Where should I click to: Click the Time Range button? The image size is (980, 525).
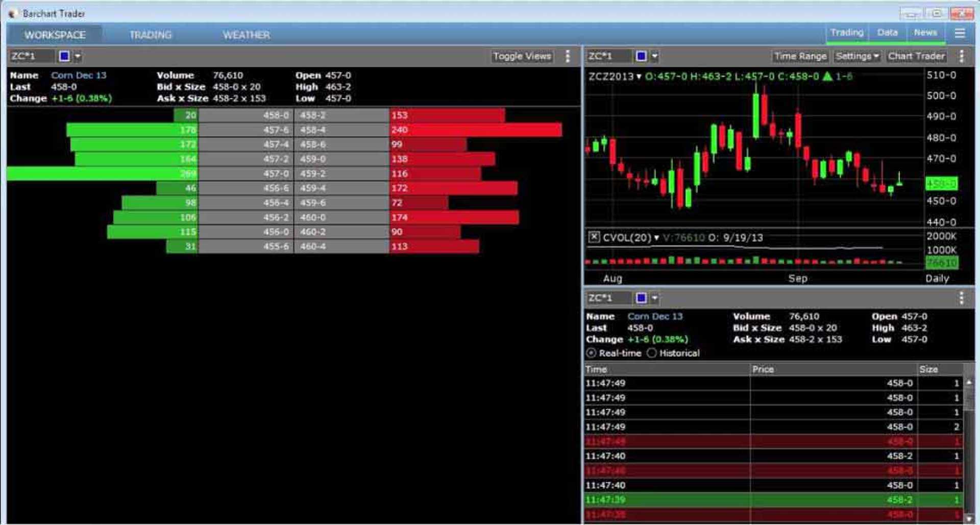click(x=800, y=56)
